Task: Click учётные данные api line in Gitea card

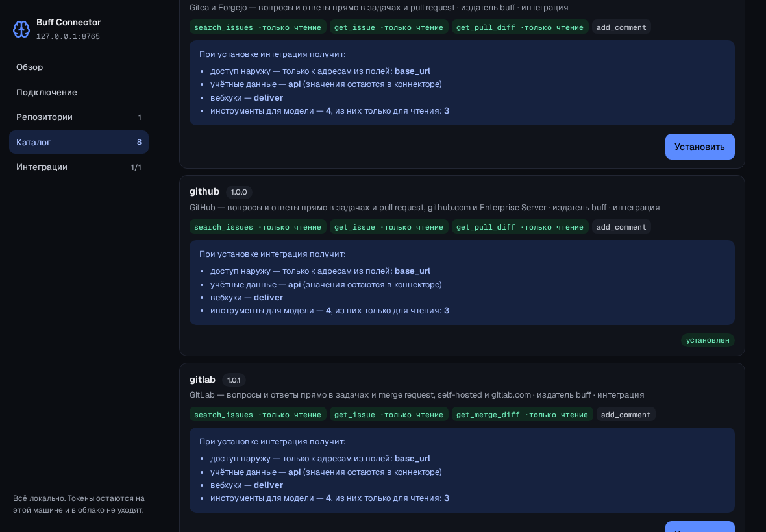Action: point(326,84)
